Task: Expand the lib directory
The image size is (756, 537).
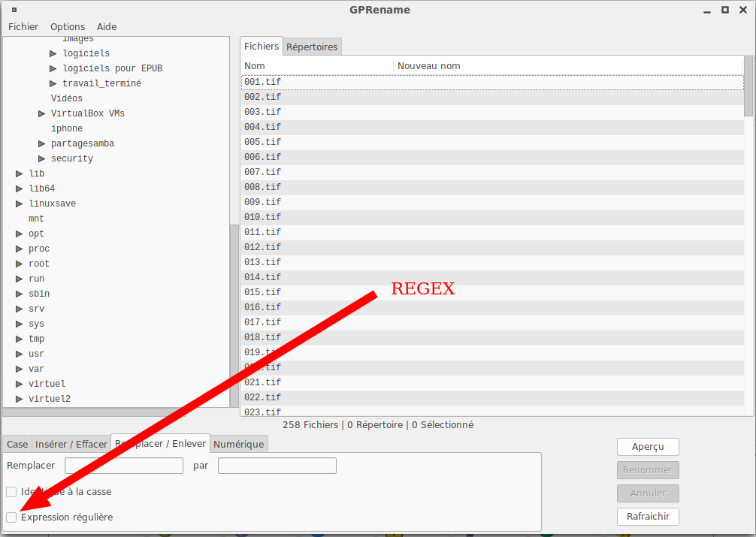Action: point(20,173)
